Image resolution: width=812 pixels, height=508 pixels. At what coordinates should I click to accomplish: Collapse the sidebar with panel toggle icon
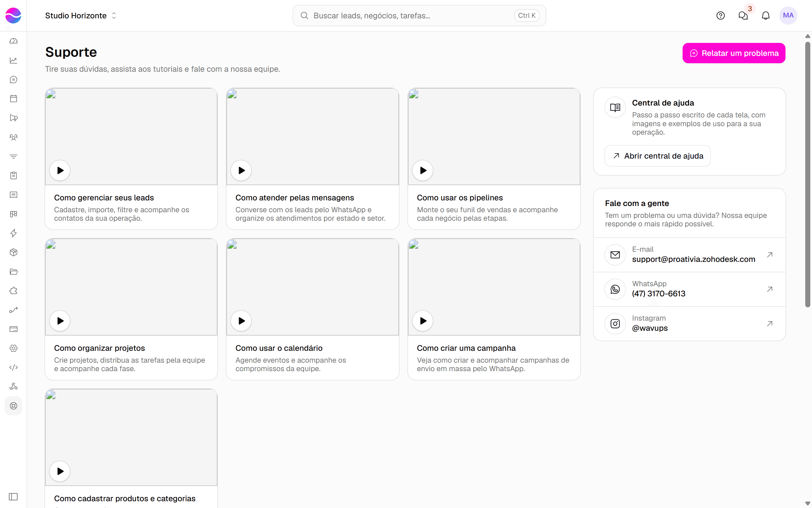click(14, 497)
